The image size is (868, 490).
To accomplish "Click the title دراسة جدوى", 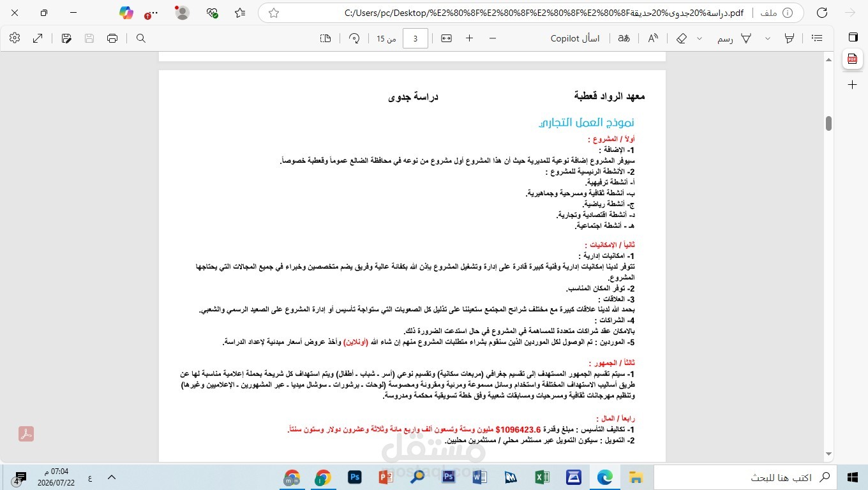I will pos(414,96).
